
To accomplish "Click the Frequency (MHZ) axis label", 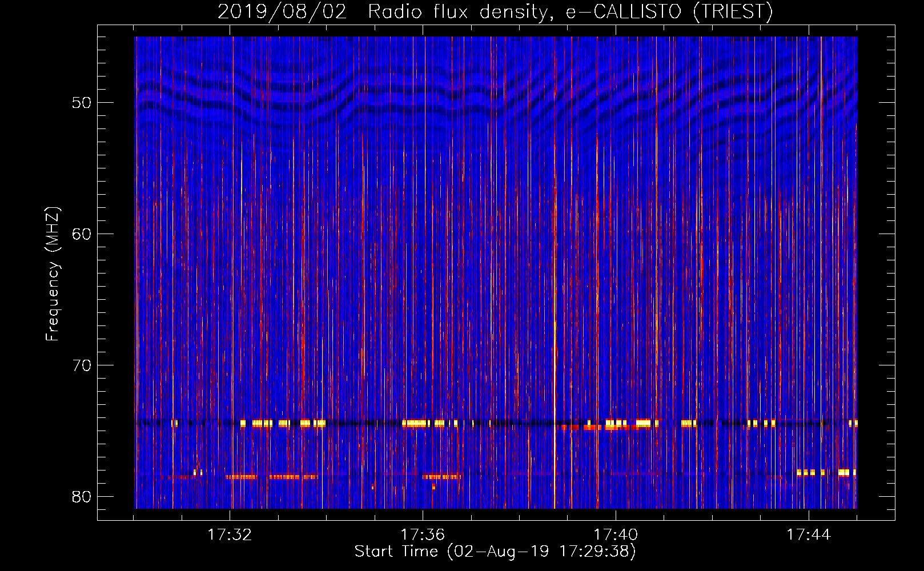I will pos(53,274).
